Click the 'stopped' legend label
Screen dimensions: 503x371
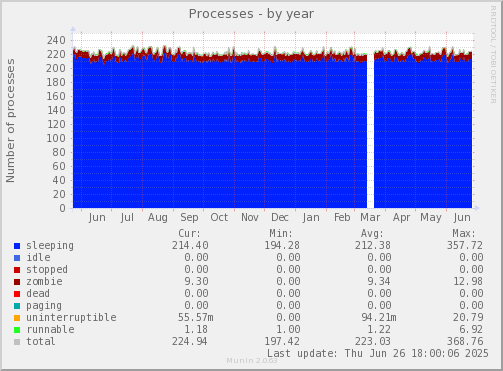pyautogui.click(x=47, y=269)
